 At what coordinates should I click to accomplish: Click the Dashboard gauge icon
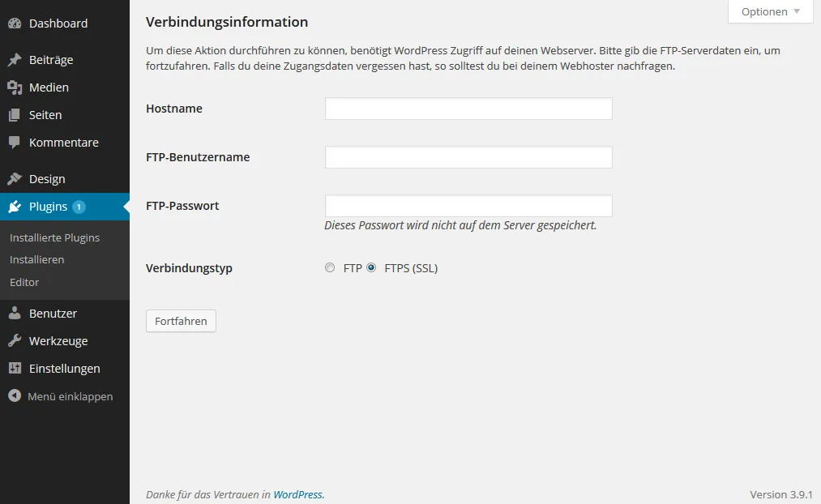click(x=15, y=23)
